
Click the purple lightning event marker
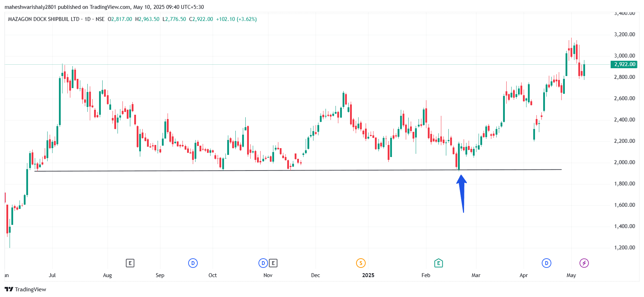[x=584, y=263]
